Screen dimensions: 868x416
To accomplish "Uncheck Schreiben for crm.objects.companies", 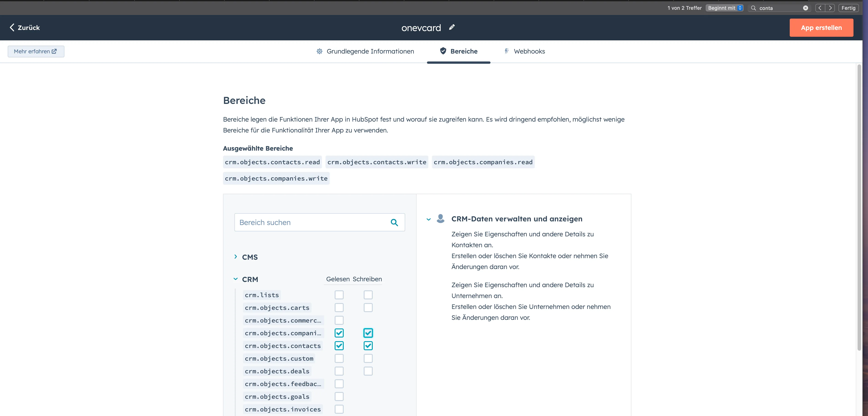I will click(x=368, y=333).
